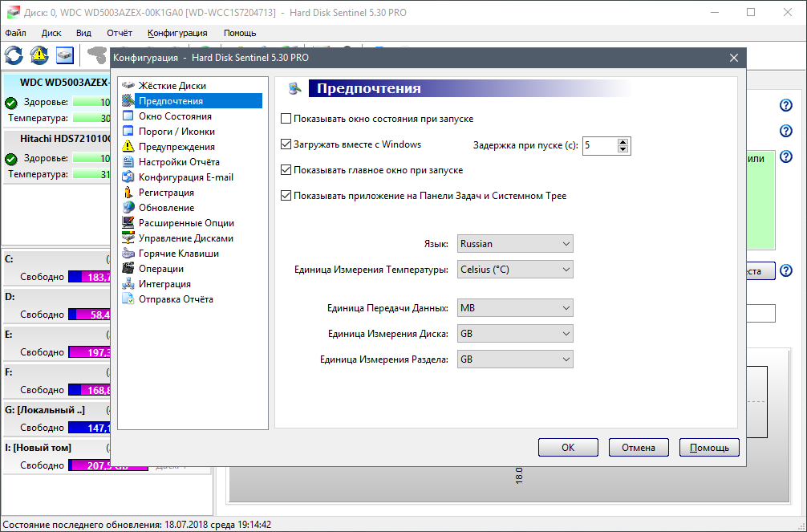This screenshot has height=532, width=807.
Task: Click help icon beside the green text box
Action: (x=786, y=156)
